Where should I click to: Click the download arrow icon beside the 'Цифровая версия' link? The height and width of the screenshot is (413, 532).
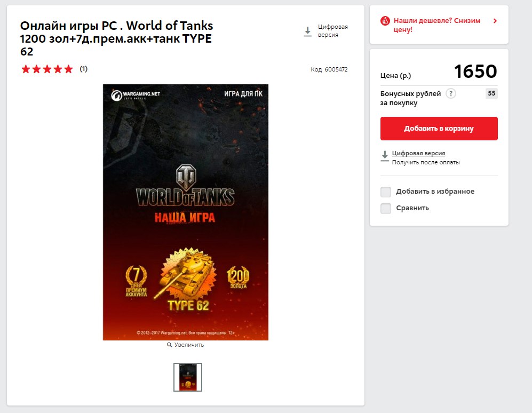[x=385, y=156]
